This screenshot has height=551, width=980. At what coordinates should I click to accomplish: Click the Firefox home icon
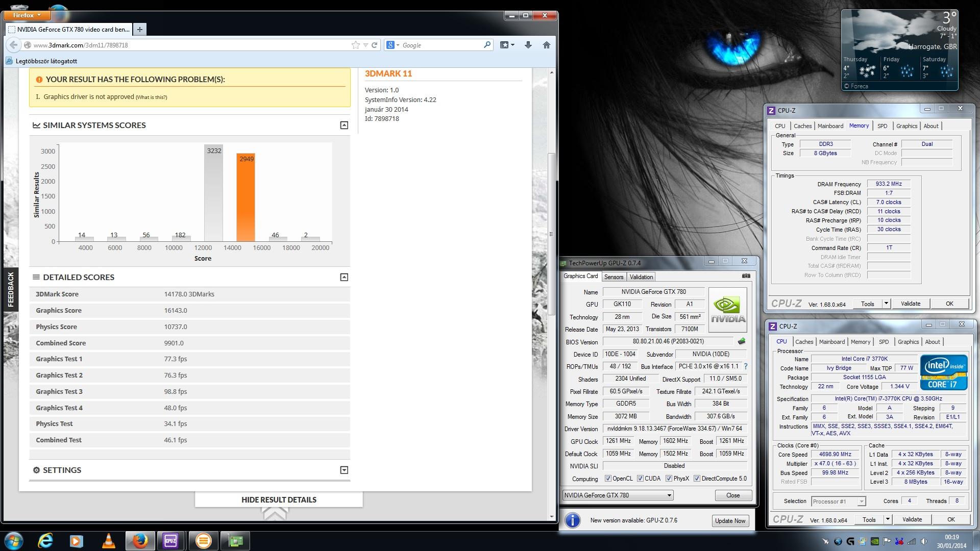point(546,45)
